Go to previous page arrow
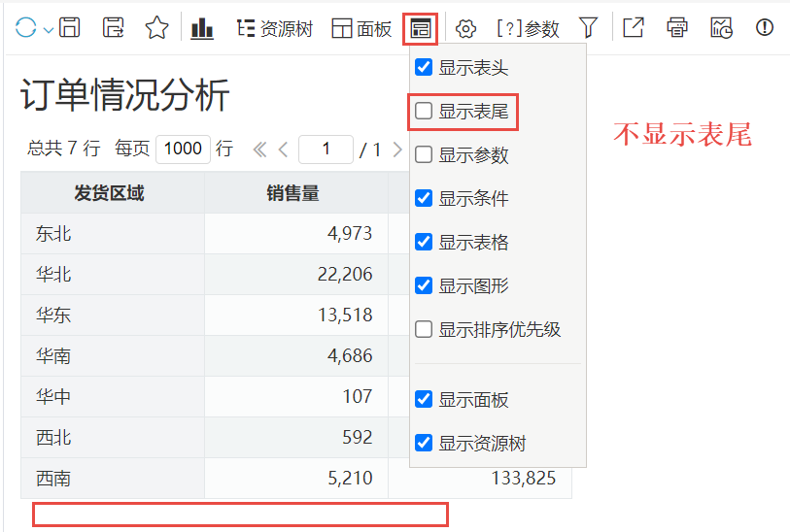790x532 pixels. click(284, 150)
